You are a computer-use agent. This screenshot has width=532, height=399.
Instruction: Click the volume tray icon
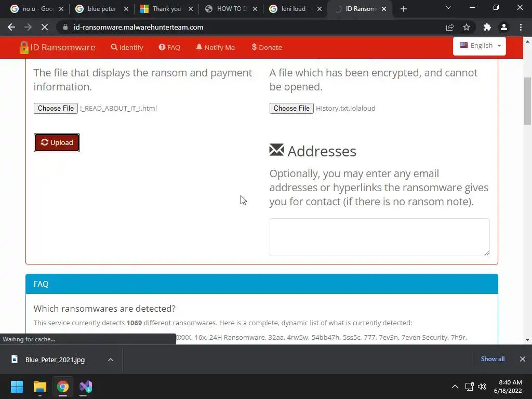click(482, 387)
